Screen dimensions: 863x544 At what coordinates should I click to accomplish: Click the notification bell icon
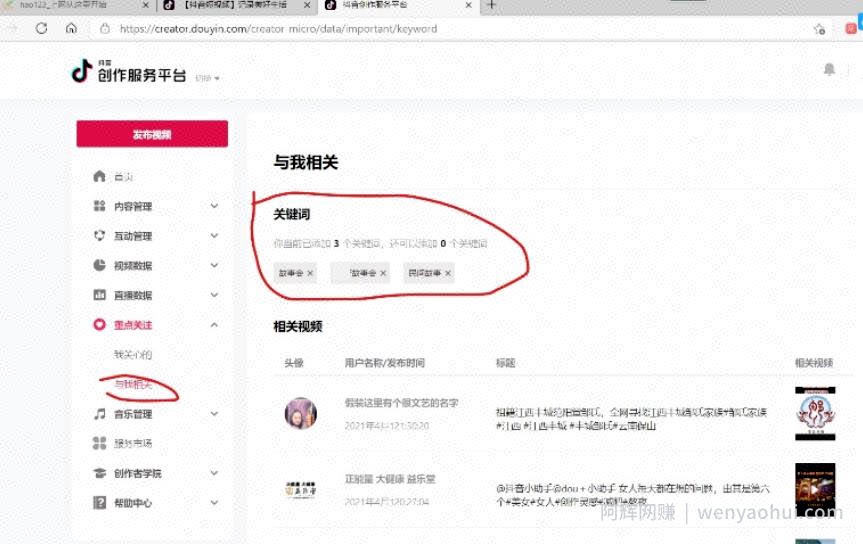(x=829, y=69)
